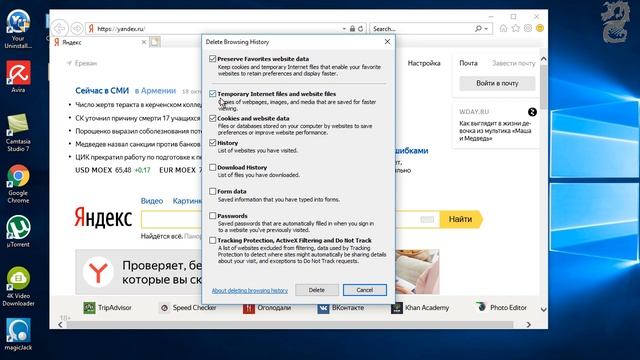640x360 pixels.
Task: Click Cancel button in dialog
Action: click(x=364, y=290)
